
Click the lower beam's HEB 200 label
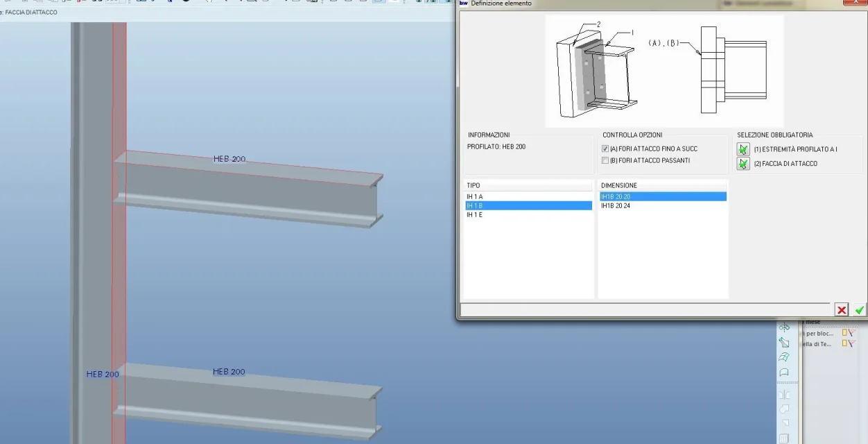tap(229, 372)
